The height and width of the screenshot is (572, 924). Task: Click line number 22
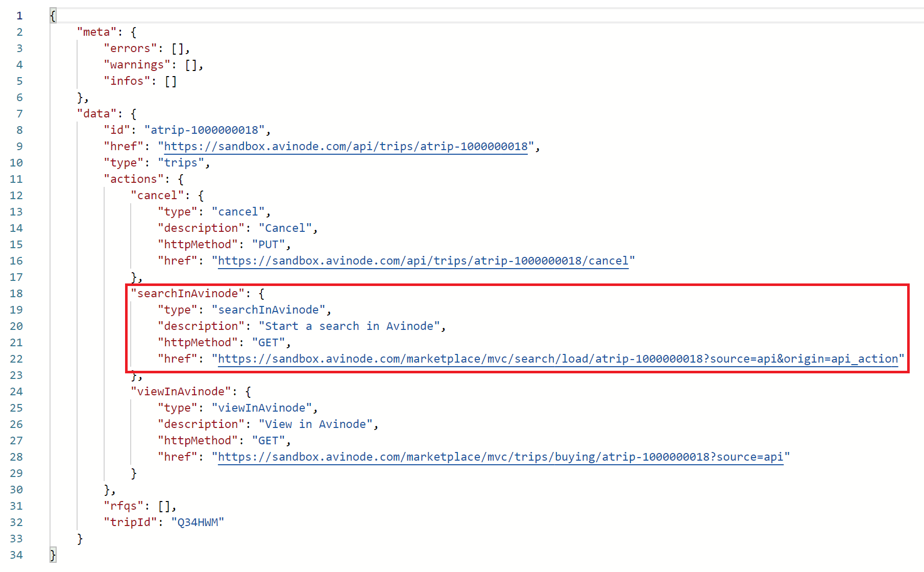click(16, 359)
